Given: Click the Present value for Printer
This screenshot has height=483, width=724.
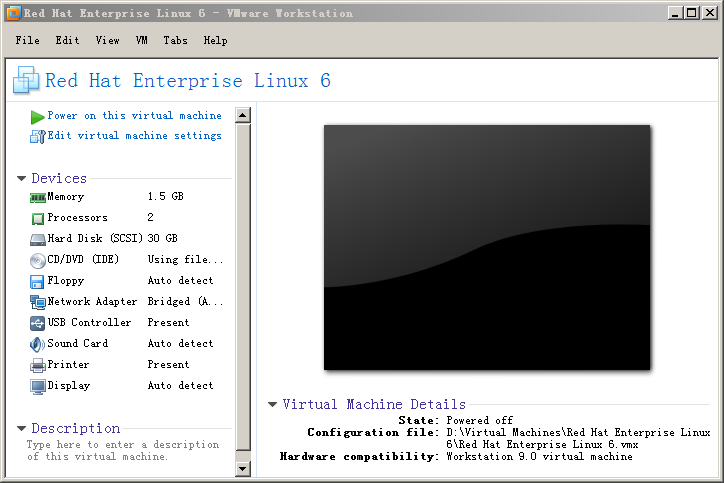Looking at the screenshot, I should pyautogui.click(x=168, y=364).
